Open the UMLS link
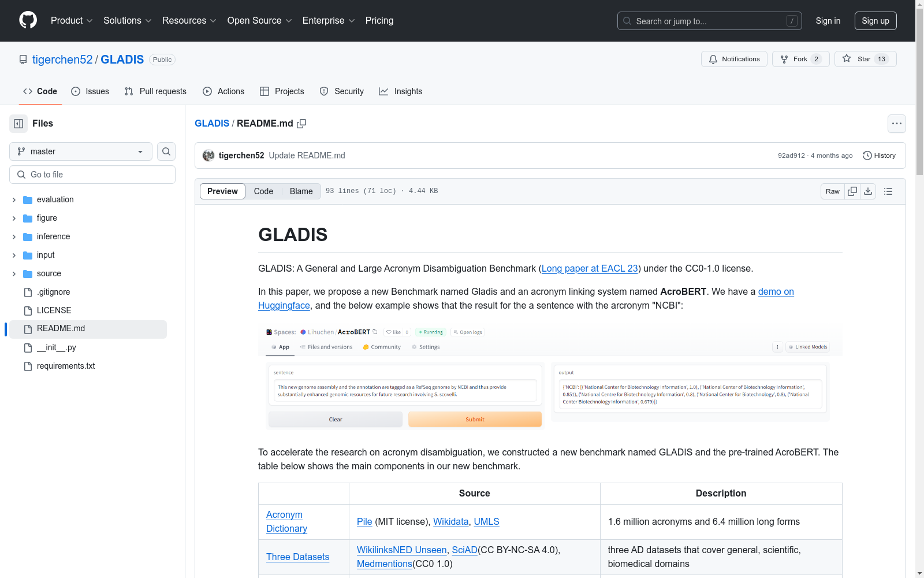The image size is (924, 578). coord(486,522)
